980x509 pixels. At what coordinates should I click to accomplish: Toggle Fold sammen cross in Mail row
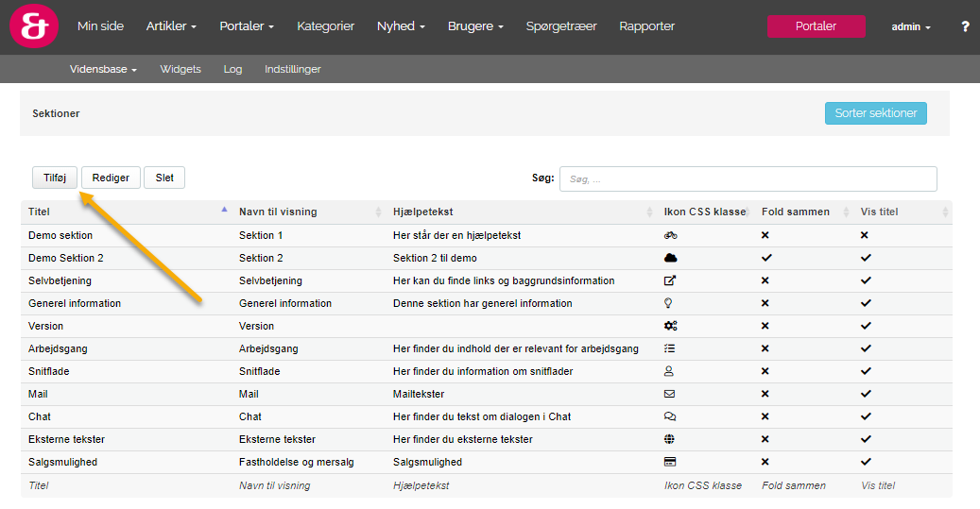(766, 394)
